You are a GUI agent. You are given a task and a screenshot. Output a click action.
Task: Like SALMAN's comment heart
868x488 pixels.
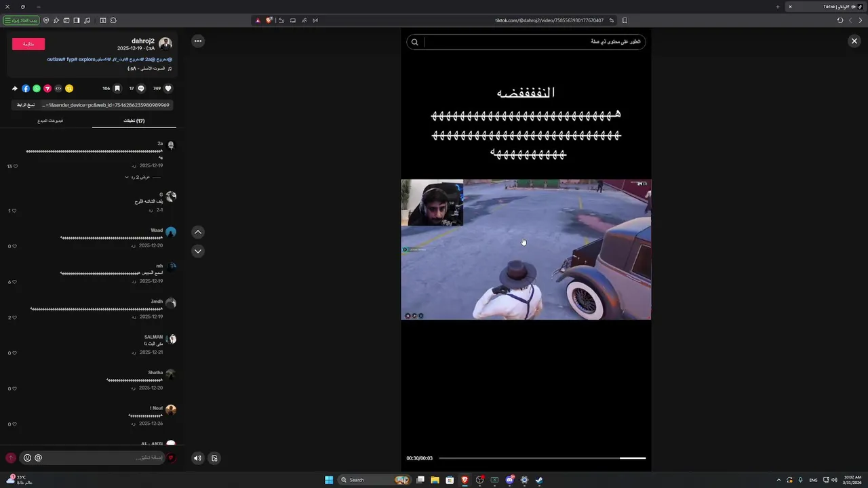[x=15, y=353]
